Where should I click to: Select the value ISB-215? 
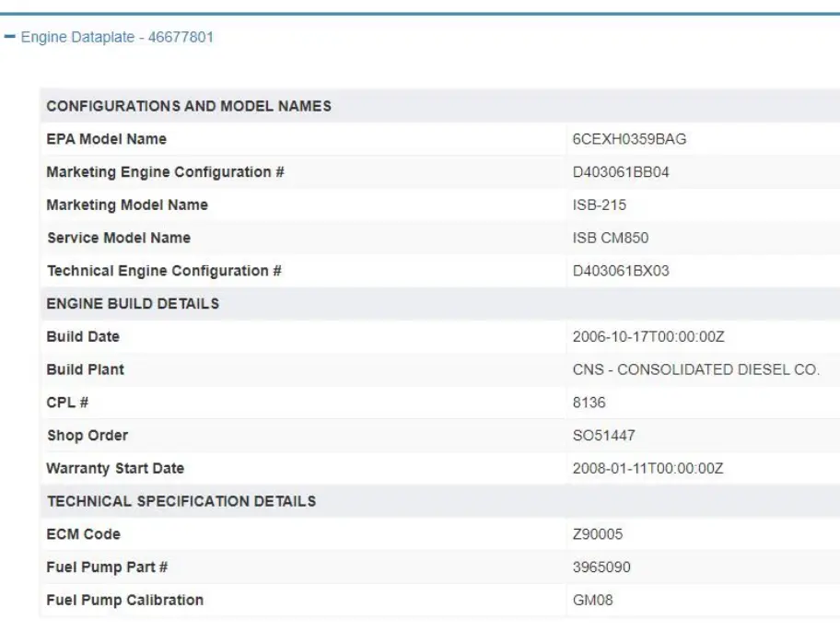coord(599,205)
